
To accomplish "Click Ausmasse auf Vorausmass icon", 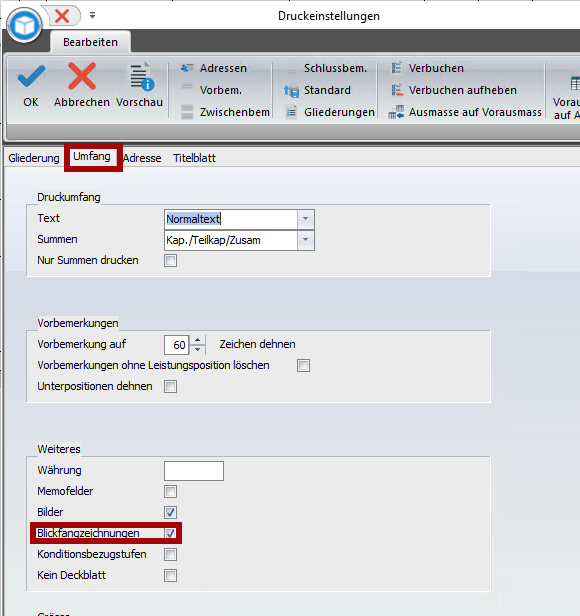I will coord(396,112).
